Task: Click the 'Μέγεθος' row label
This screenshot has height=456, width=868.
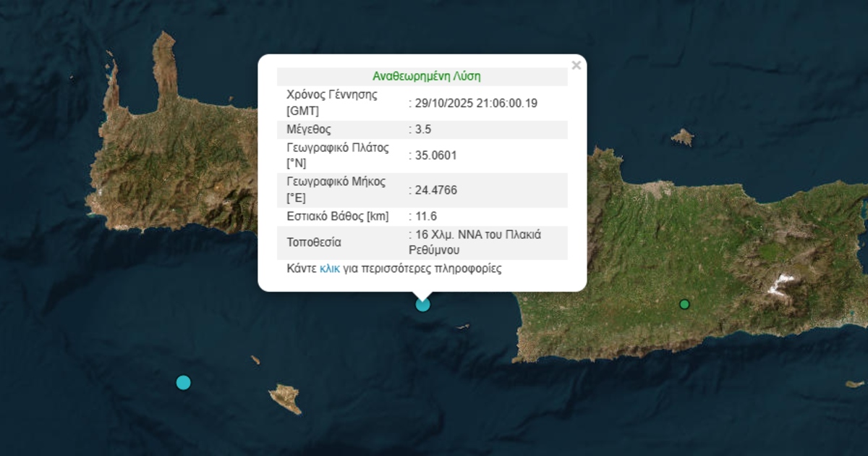Action: pos(309,130)
